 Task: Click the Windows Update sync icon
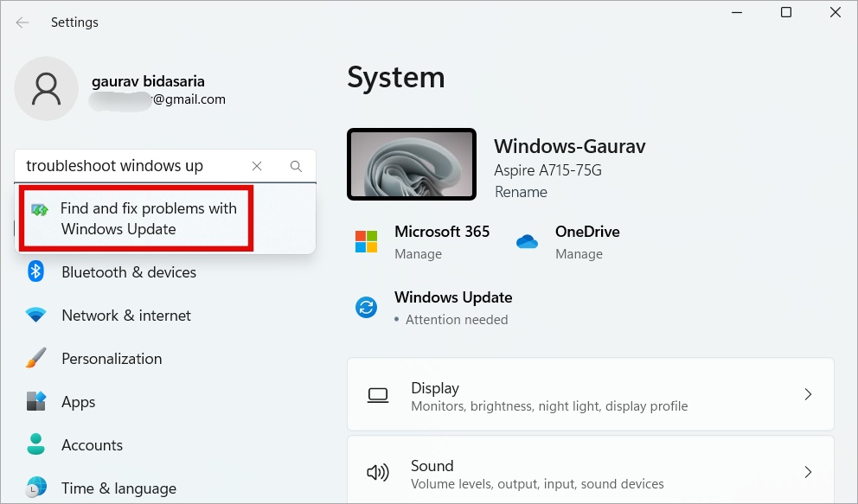366,307
